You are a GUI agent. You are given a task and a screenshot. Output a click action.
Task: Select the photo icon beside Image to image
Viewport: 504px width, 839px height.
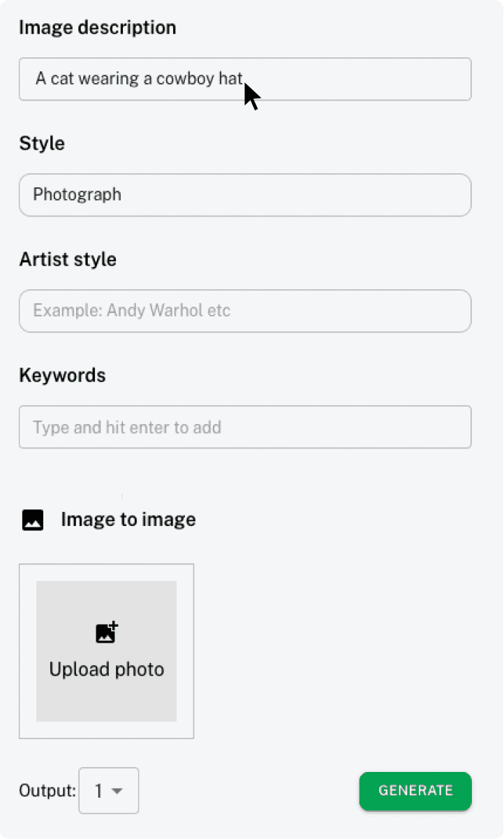click(x=32, y=520)
